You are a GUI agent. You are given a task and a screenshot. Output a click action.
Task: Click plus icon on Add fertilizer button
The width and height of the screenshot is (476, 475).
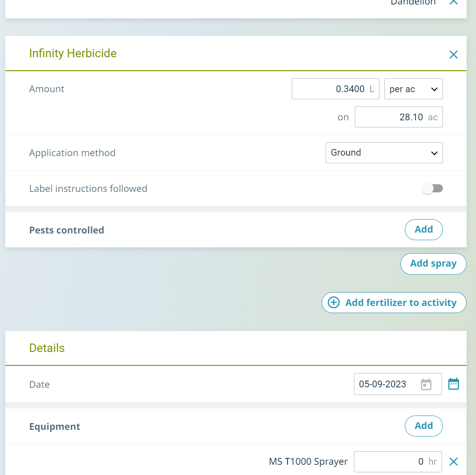click(x=334, y=303)
